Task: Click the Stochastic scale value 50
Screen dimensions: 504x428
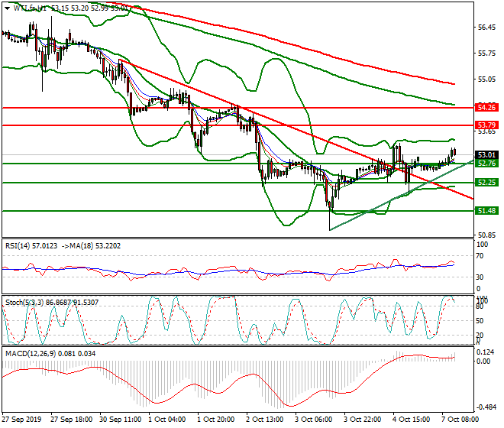Action: tap(480, 321)
